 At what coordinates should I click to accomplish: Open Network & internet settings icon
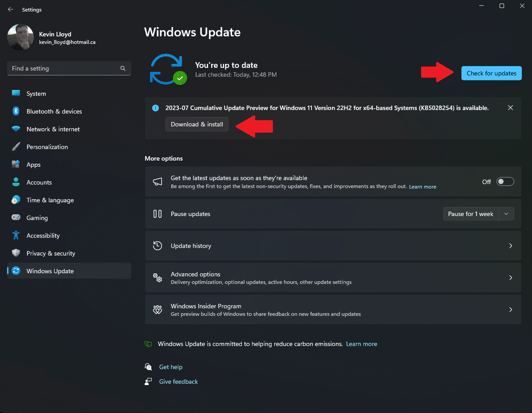[16, 129]
